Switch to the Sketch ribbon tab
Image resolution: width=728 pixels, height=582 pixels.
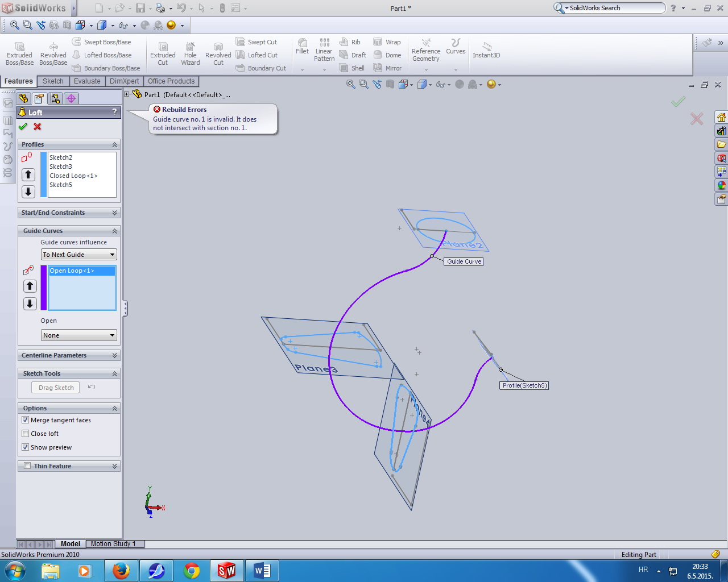coord(53,81)
